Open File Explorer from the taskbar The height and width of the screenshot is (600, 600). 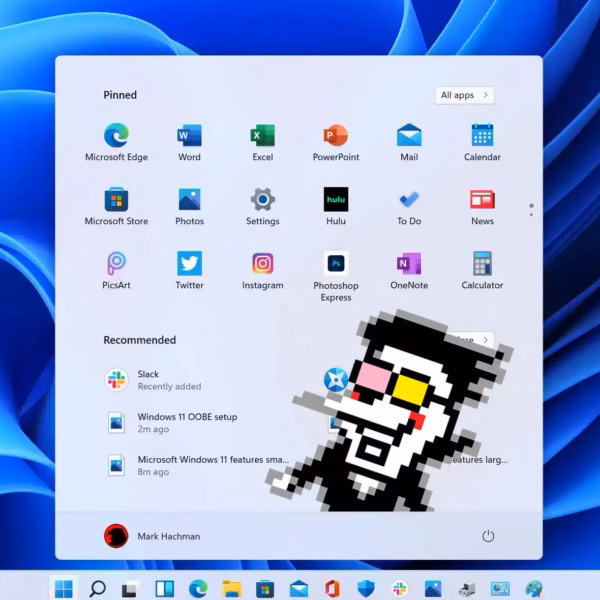[x=232, y=589]
